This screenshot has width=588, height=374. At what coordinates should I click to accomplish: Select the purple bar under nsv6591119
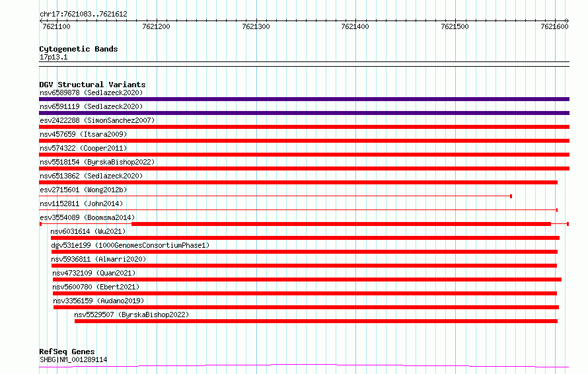pyautogui.click(x=304, y=113)
